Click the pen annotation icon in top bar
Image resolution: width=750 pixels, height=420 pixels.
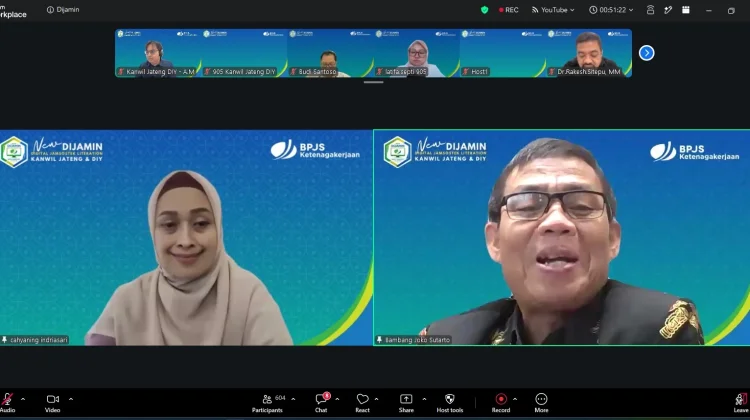click(x=668, y=10)
